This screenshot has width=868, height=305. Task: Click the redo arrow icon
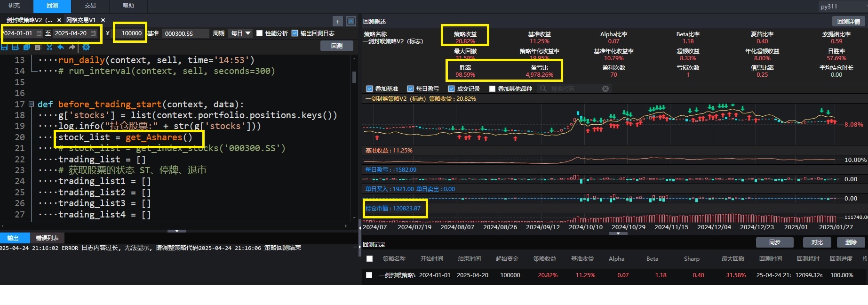click(x=72, y=47)
